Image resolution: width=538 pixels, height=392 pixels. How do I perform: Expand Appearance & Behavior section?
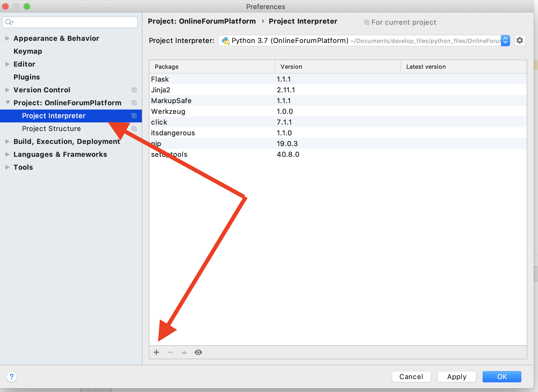coord(7,38)
